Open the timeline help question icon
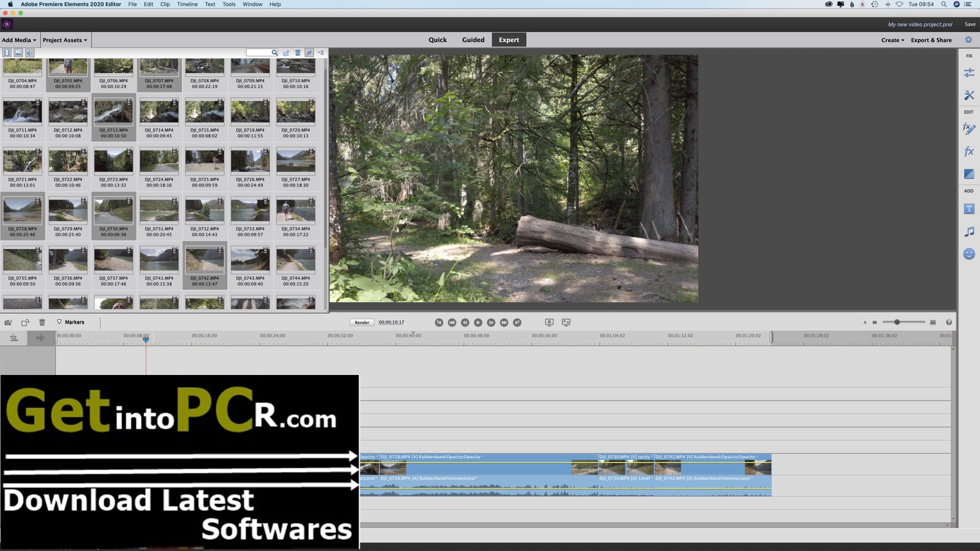Image resolution: width=980 pixels, height=551 pixels. click(x=949, y=322)
